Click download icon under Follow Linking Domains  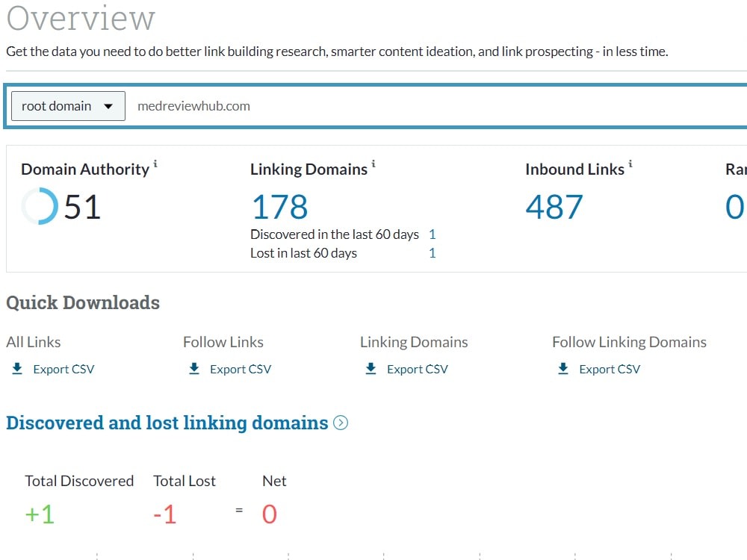(563, 369)
